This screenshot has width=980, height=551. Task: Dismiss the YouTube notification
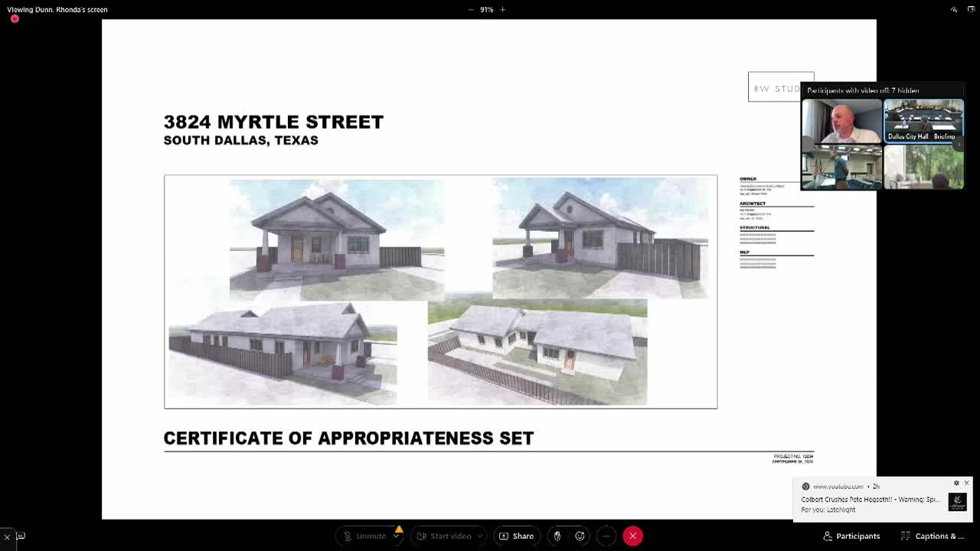click(966, 483)
